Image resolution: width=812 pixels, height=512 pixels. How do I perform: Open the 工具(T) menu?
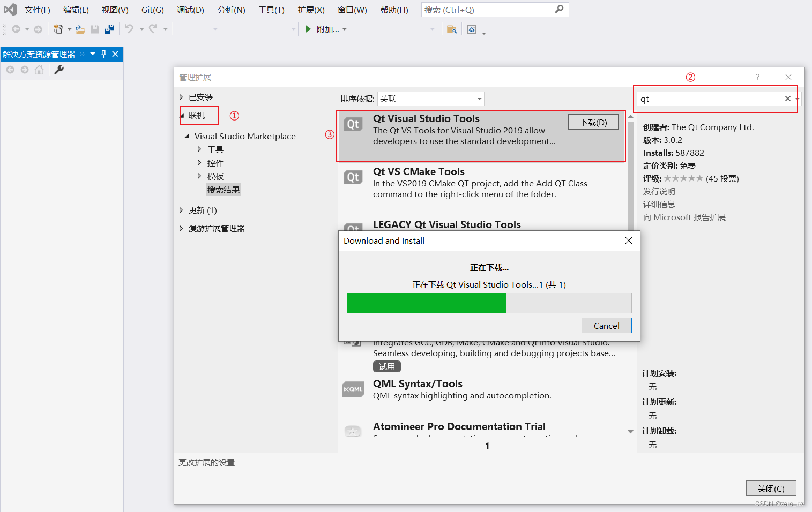[x=272, y=10]
